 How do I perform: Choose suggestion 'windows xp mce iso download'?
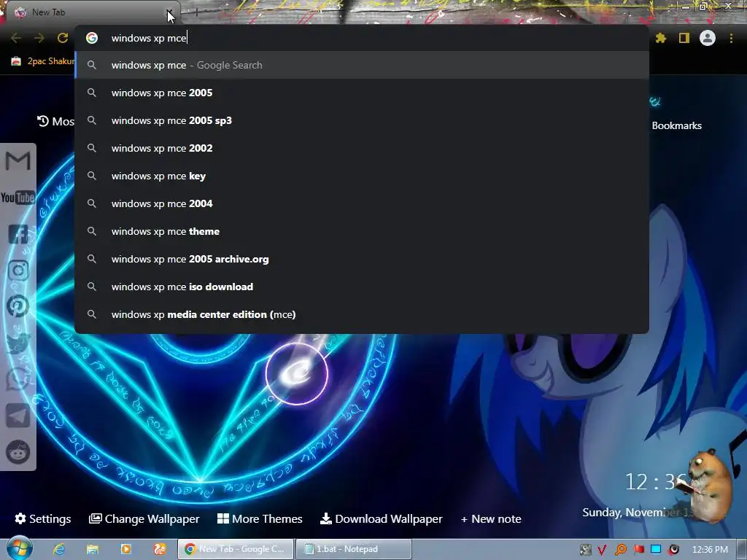[x=362, y=287]
